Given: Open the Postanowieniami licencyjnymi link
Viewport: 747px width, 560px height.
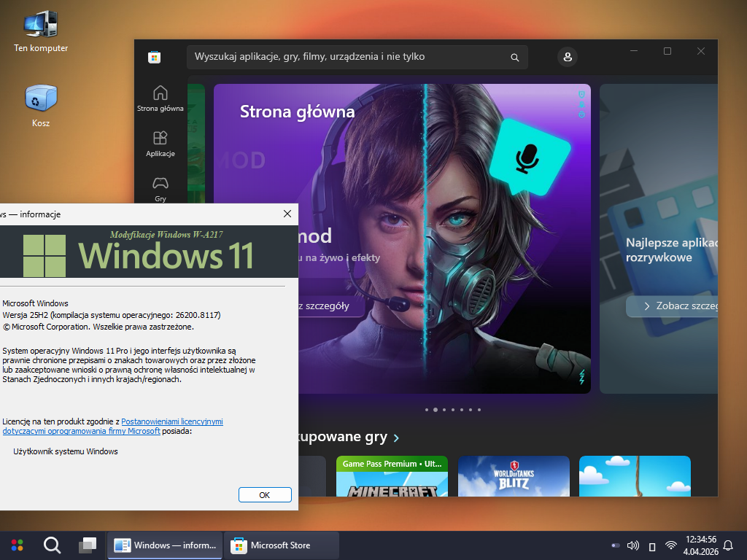Looking at the screenshot, I should [x=172, y=421].
